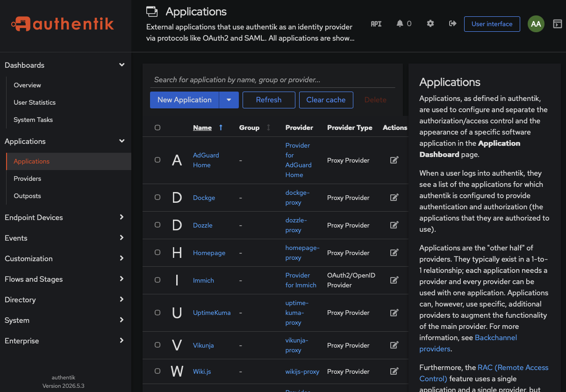Screen dimensions: 566x392
Task: Click the AA user avatar
Action: [536, 24]
